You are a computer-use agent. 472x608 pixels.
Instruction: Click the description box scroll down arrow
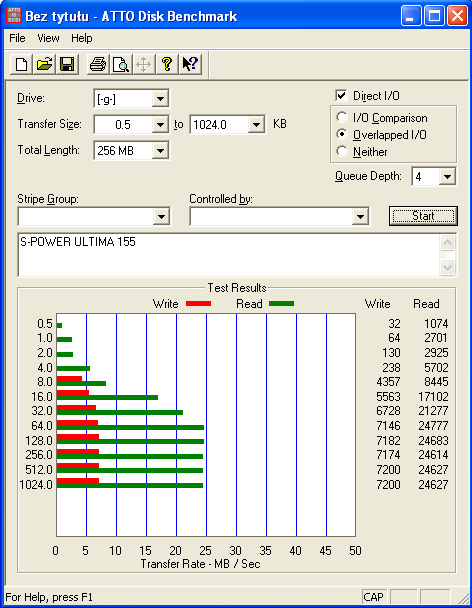[448, 267]
